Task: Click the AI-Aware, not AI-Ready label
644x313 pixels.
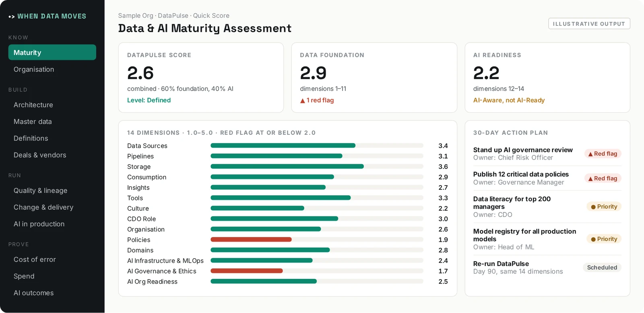Action: 509,100
